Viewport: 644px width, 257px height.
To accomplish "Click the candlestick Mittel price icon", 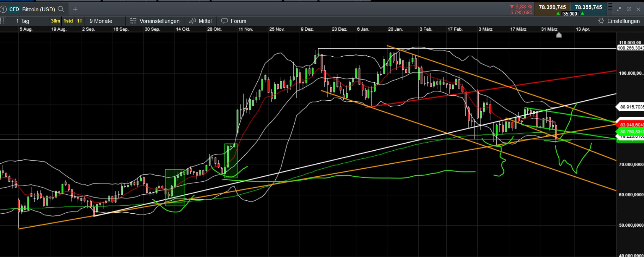I will (192, 21).
